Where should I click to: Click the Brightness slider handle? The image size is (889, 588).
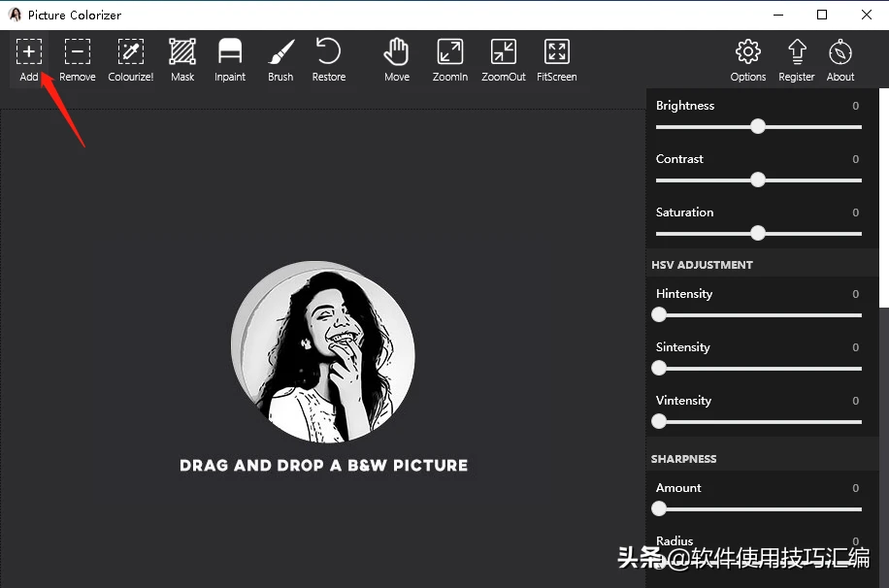point(758,126)
